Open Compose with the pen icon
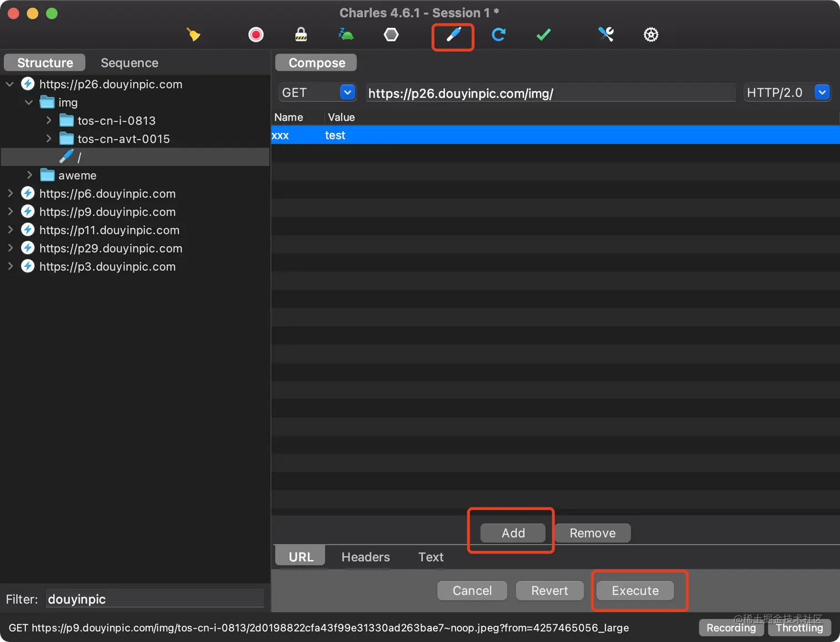The height and width of the screenshot is (642, 840). point(453,35)
